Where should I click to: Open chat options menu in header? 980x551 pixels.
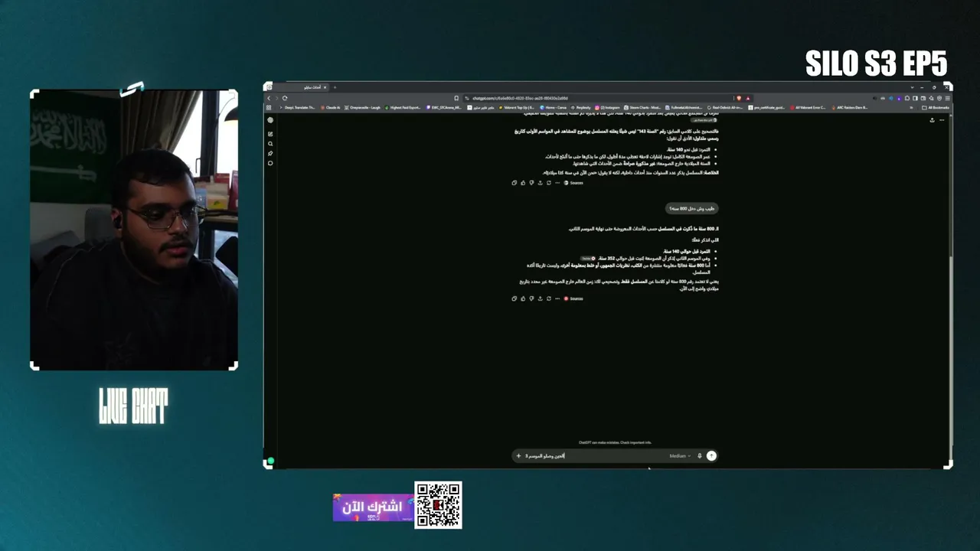coord(942,120)
